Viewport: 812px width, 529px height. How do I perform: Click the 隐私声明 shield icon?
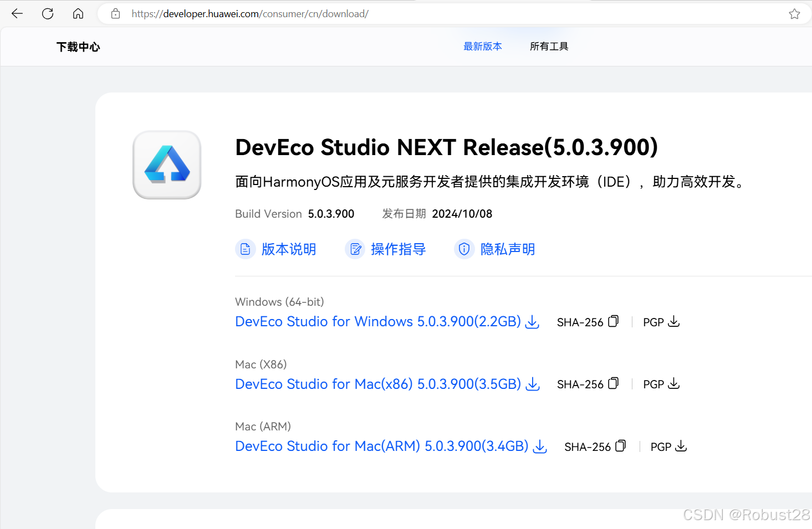tap(464, 249)
